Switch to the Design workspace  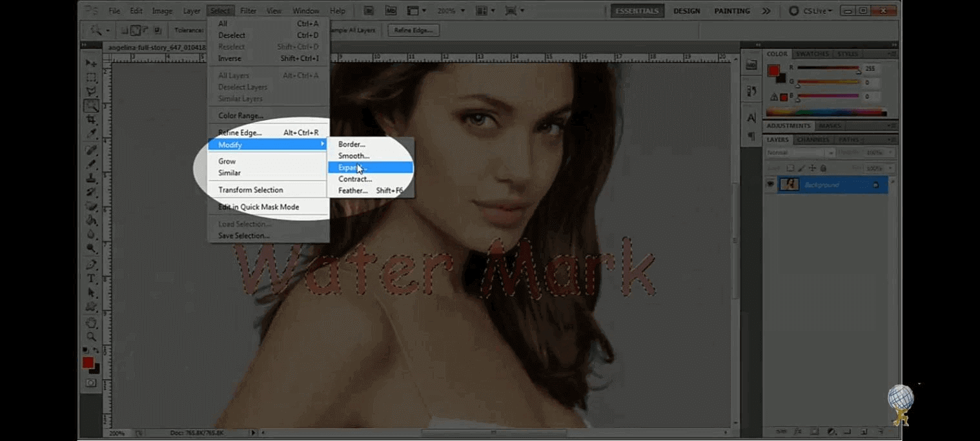tap(688, 11)
